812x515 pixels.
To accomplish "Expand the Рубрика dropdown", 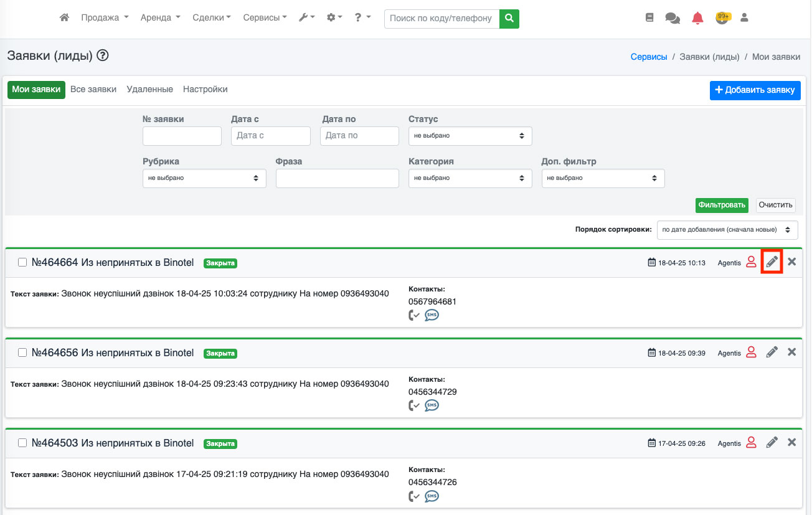I will tap(204, 178).
